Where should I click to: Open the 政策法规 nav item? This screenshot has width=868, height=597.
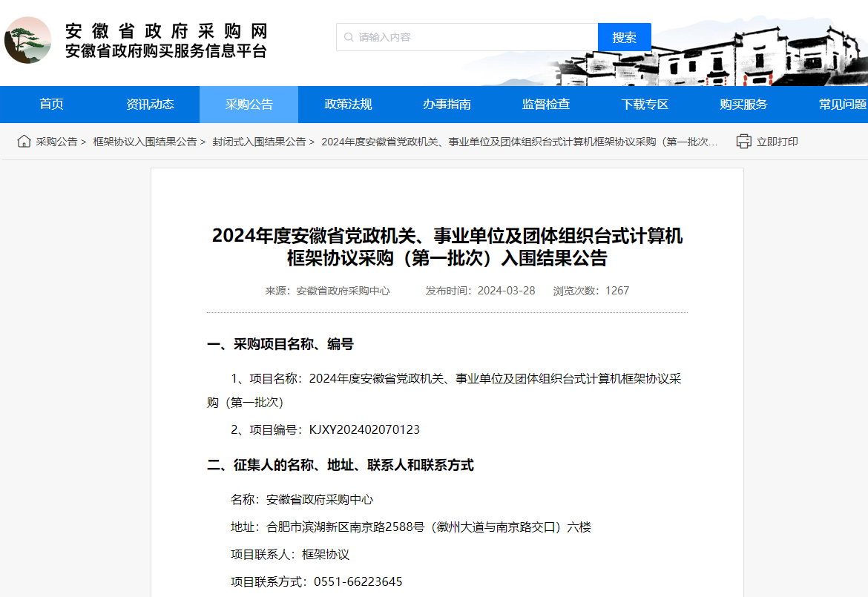click(348, 104)
